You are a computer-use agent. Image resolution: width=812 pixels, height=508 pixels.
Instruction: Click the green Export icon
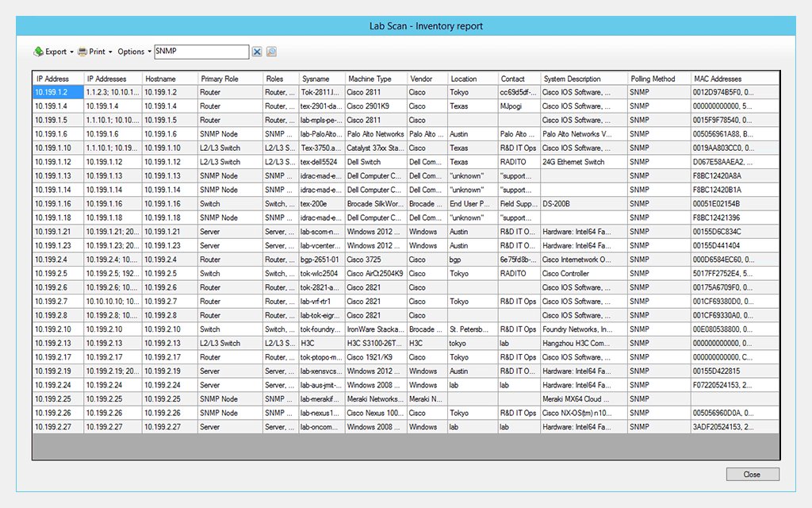click(x=38, y=52)
